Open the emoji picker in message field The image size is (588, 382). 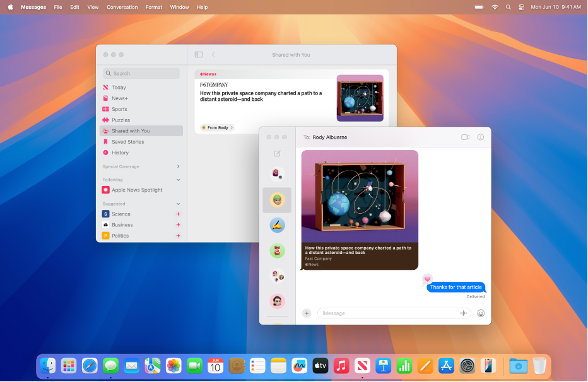coord(481,313)
